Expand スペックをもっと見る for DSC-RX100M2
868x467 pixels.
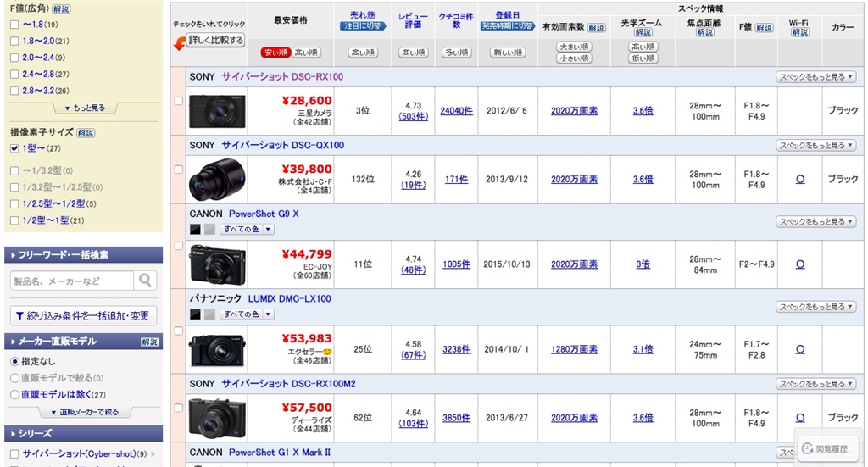[816, 383]
